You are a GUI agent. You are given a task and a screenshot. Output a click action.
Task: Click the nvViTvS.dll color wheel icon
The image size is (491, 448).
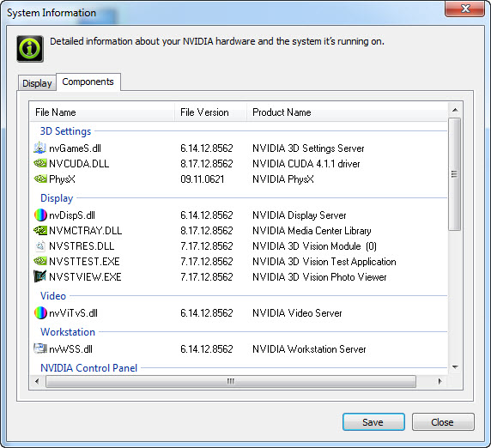coord(40,312)
